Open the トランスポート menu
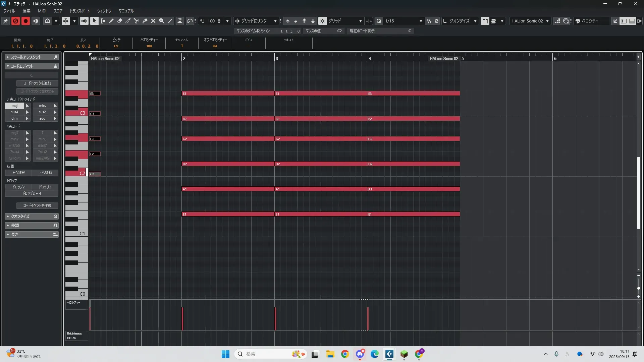The height and width of the screenshot is (362, 644). point(79,11)
